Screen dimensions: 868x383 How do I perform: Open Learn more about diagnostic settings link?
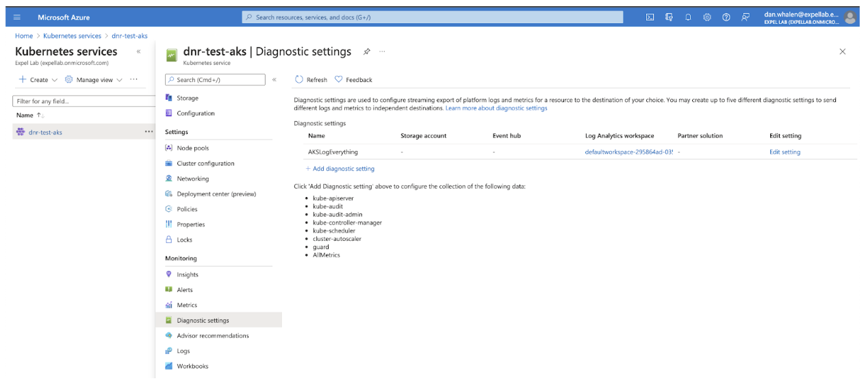point(496,108)
